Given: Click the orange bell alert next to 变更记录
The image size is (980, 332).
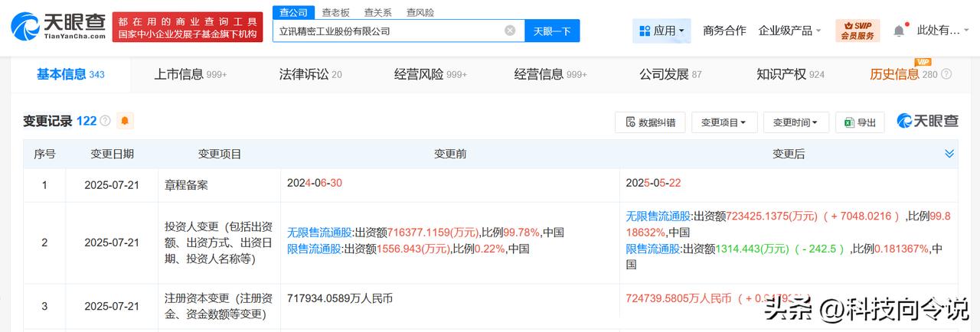Looking at the screenshot, I should pyautogui.click(x=125, y=121).
